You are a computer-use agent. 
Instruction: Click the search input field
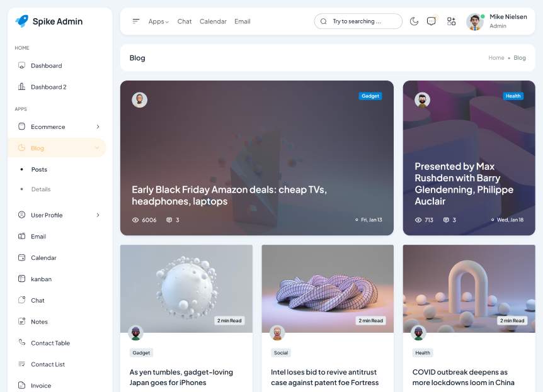pyautogui.click(x=362, y=21)
